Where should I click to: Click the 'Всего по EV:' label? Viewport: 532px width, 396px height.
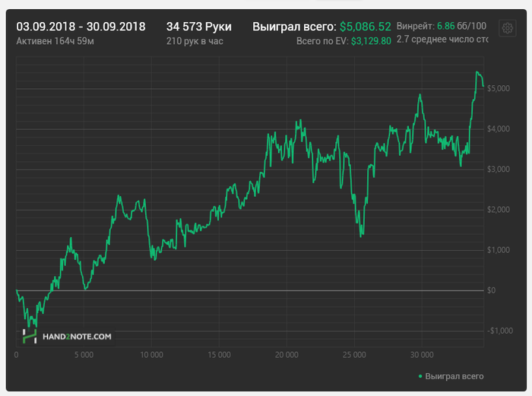click(322, 41)
